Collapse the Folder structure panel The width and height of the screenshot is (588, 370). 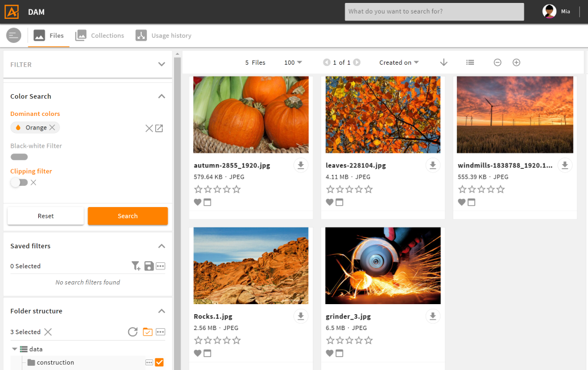pos(162,311)
